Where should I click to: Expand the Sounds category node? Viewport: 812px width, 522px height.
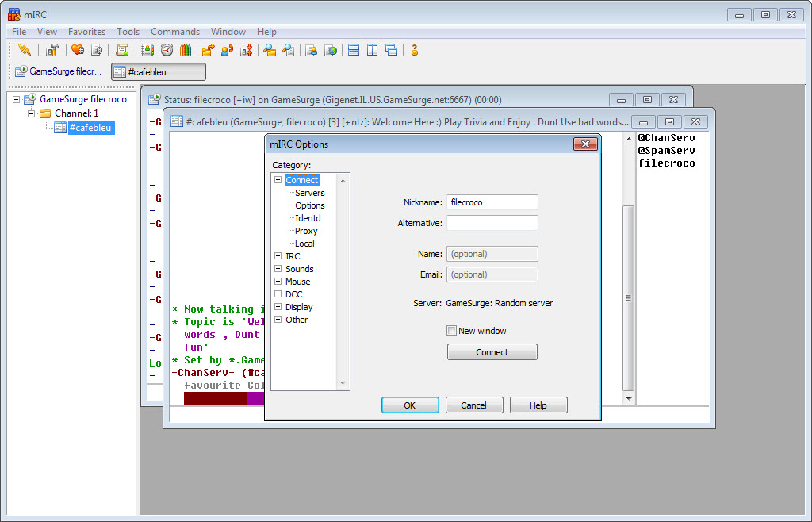coord(278,269)
